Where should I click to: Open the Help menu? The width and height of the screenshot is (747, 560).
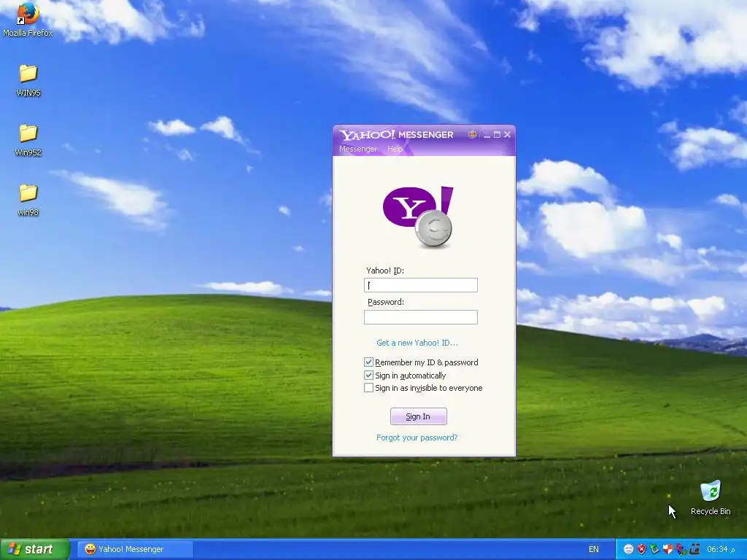[x=395, y=149]
